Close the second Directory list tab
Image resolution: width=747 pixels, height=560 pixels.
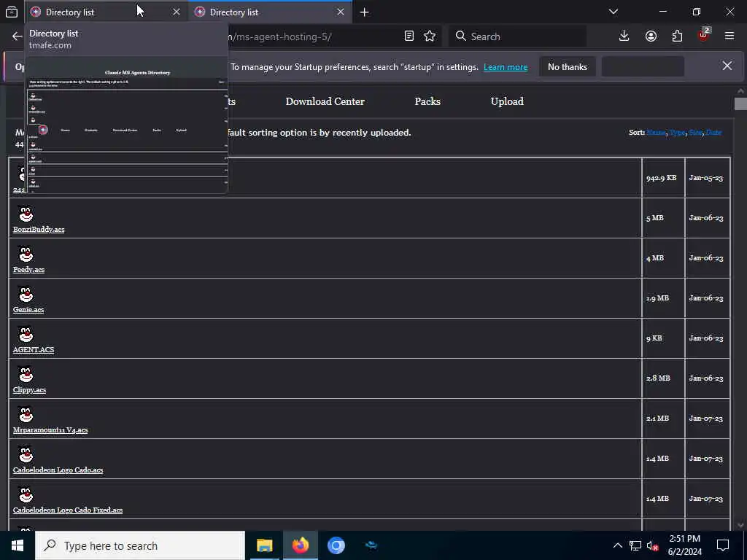(x=340, y=12)
